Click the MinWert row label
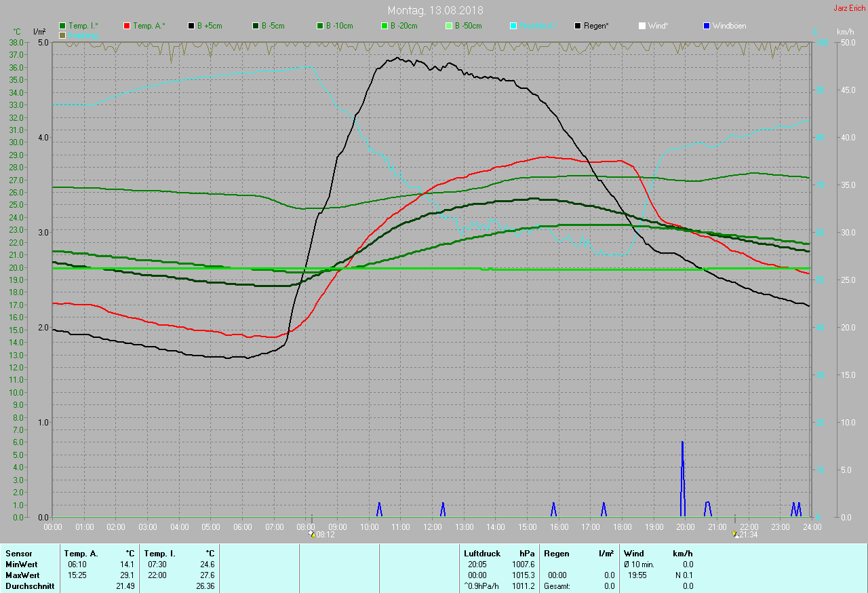Viewport: 868px width, 593px height. pyautogui.click(x=22, y=565)
